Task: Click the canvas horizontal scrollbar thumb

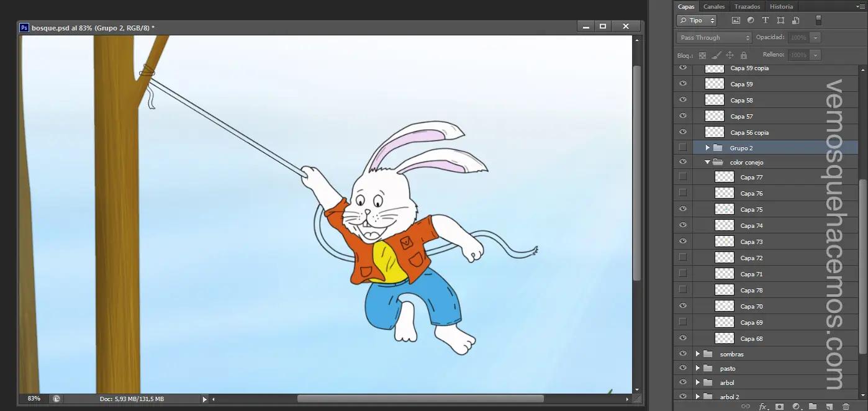Action: click(x=420, y=399)
